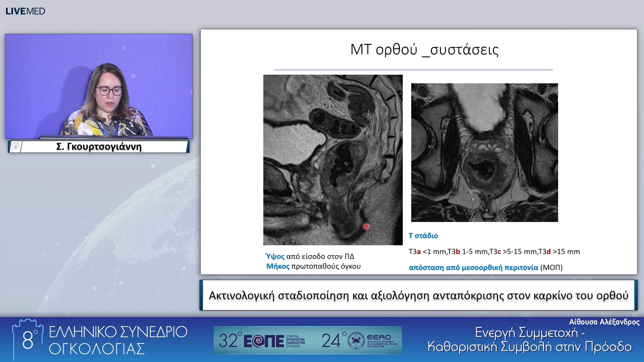
Task: Click the axial rectal MRI image
Action: point(485,153)
